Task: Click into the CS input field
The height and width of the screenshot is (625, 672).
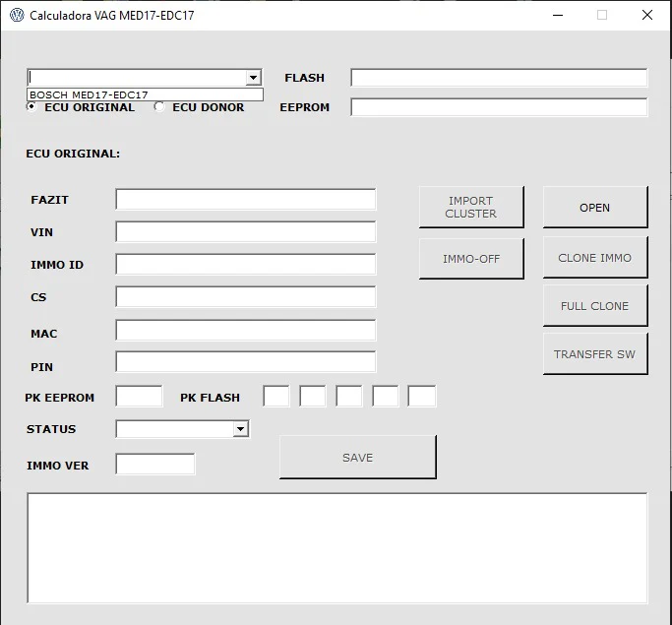Action: (246, 296)
